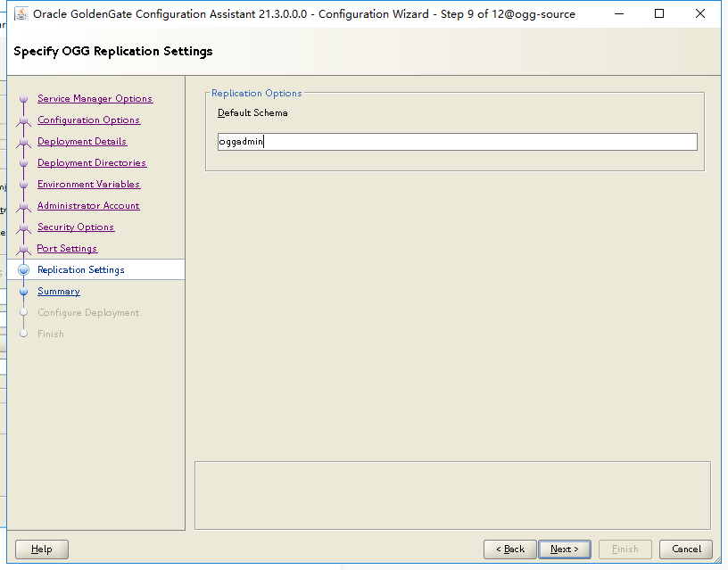This screenshot has width=728, height=570.
Task: Click the Java icon in title bar
Action: pyautogui.click(x=21, y=14)
